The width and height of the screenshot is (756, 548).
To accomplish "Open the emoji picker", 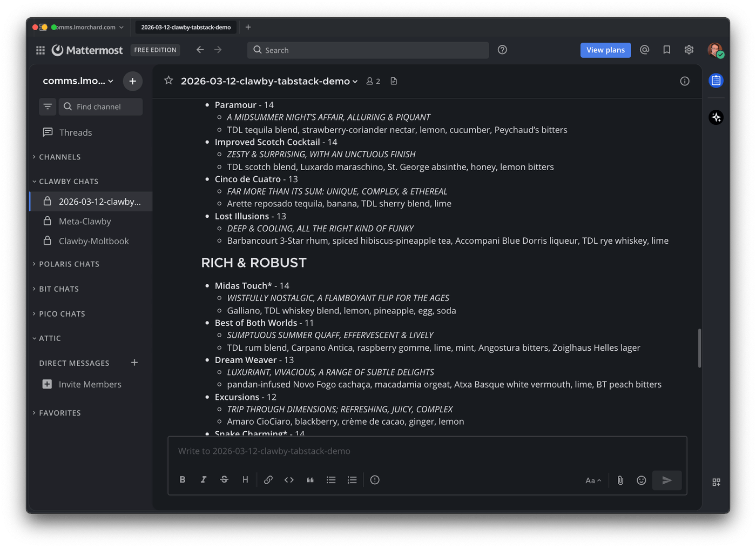I will (641, 480).
